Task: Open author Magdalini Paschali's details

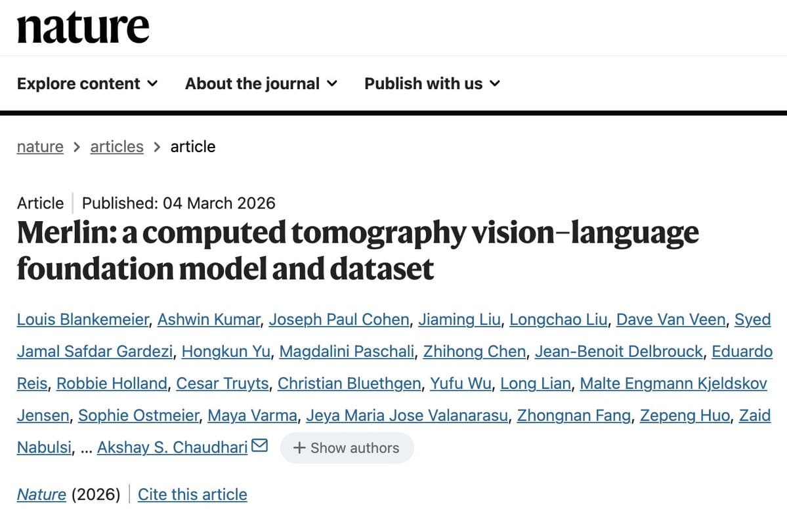Action: pyautogui.click(x=347, y=352)
